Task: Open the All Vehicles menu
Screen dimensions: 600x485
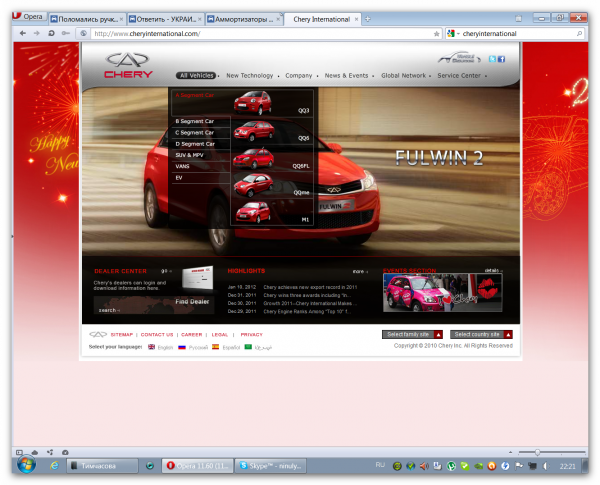Action: pos(196,75)
